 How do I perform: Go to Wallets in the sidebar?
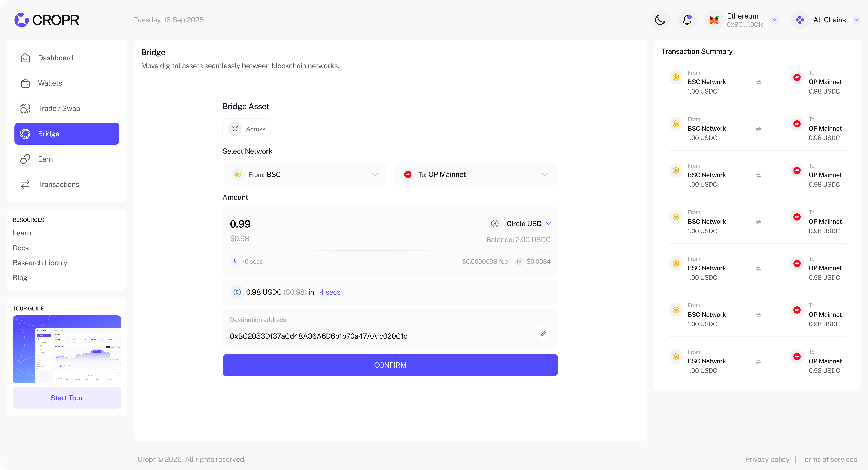click(x=67, y=83)
